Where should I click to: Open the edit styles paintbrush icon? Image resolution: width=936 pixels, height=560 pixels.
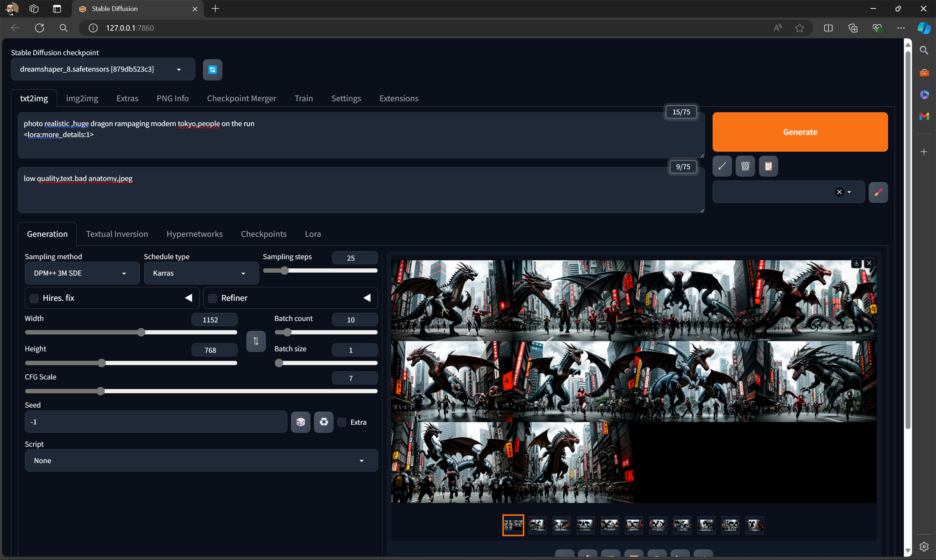click(x=878, y=192)
